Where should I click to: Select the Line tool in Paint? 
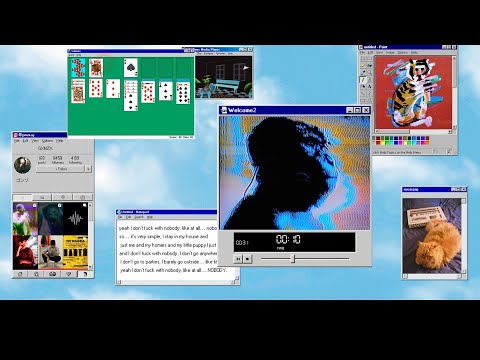pyautogui.click(x=363, y=93)
